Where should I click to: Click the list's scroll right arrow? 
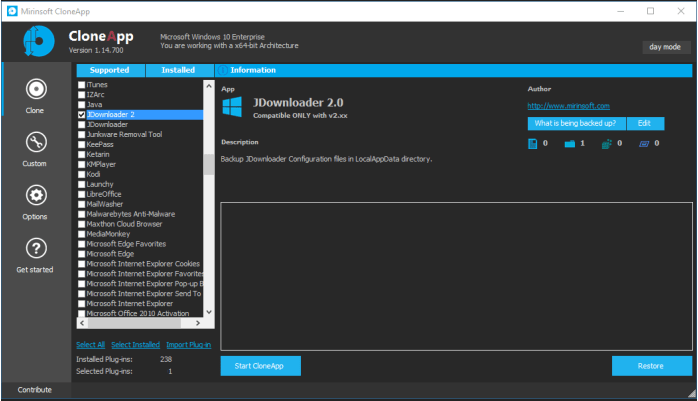pos(198,323)
